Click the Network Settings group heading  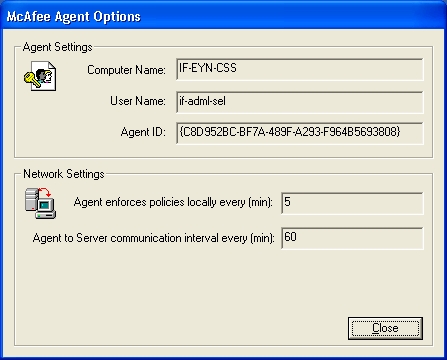[64, 174]
